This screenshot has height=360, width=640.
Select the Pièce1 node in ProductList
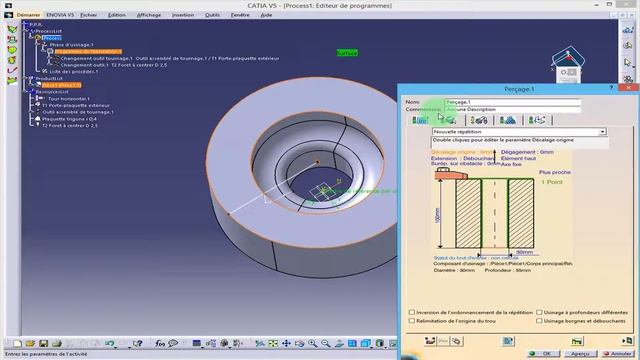point(61,85)
